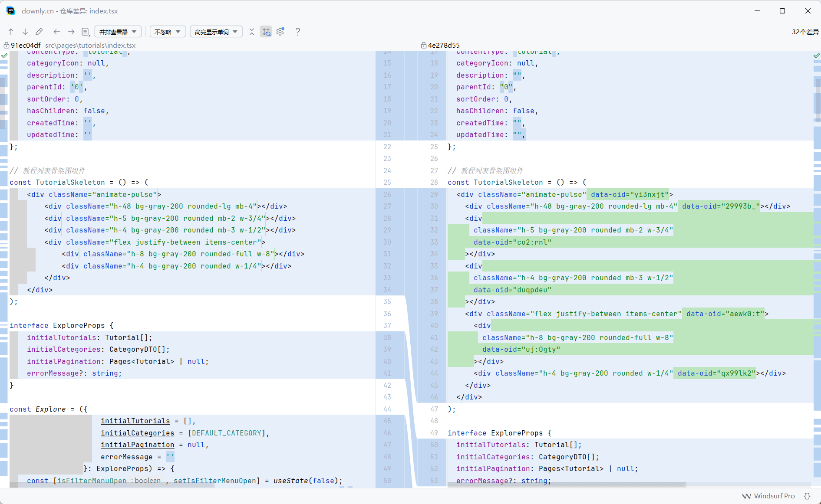The image size is (821, 504).
Task: Click the right pane horizontal scrollbar
Action: [x=567, y=485]
